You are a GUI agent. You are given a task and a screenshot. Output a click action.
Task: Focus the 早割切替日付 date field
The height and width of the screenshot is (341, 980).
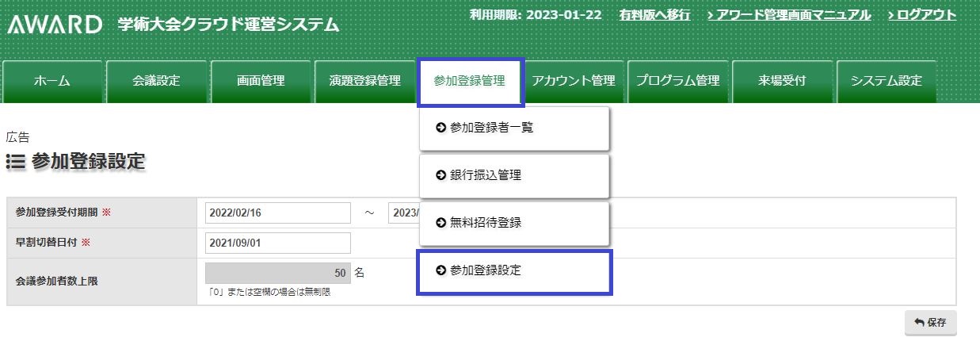point(277,243)
